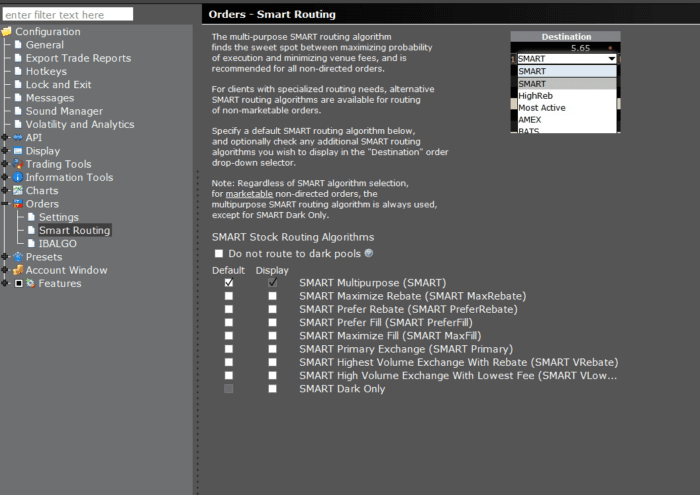700x495 pixels.
Task: Click the filter text input field
Action: (67, 15)
